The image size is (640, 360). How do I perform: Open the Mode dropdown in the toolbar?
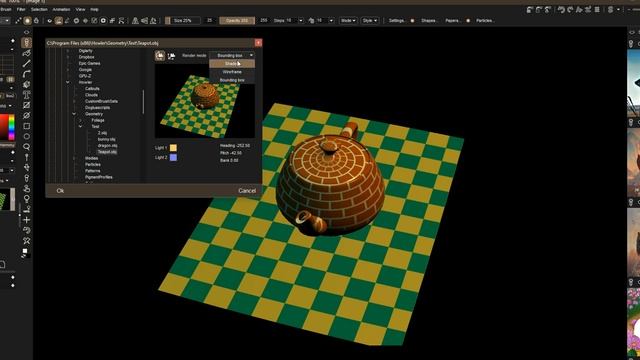(x=348, y=20)
